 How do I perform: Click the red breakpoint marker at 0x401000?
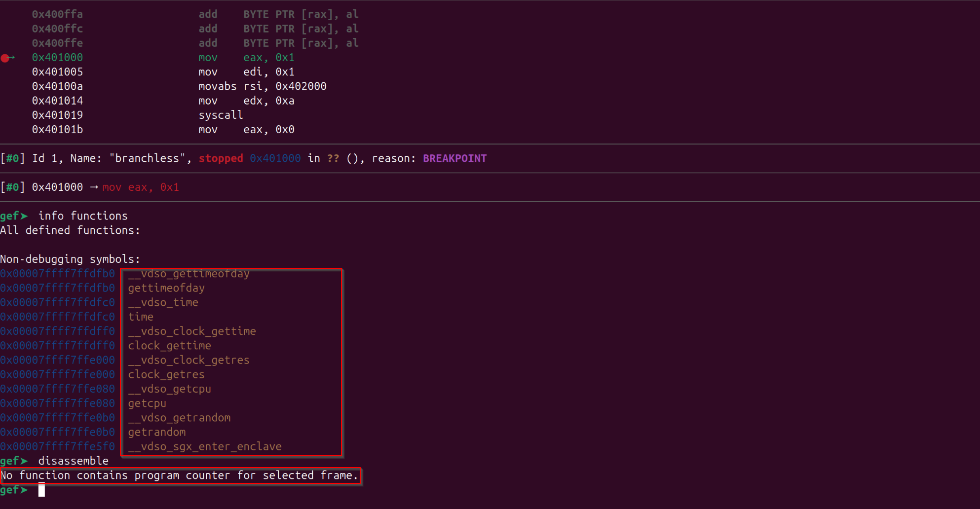[5, 58]
